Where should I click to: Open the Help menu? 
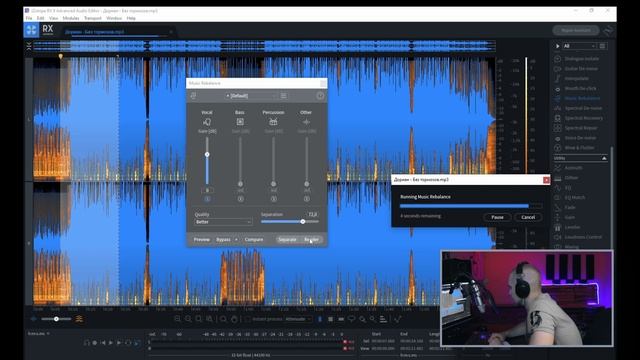(x=131, y=18)
